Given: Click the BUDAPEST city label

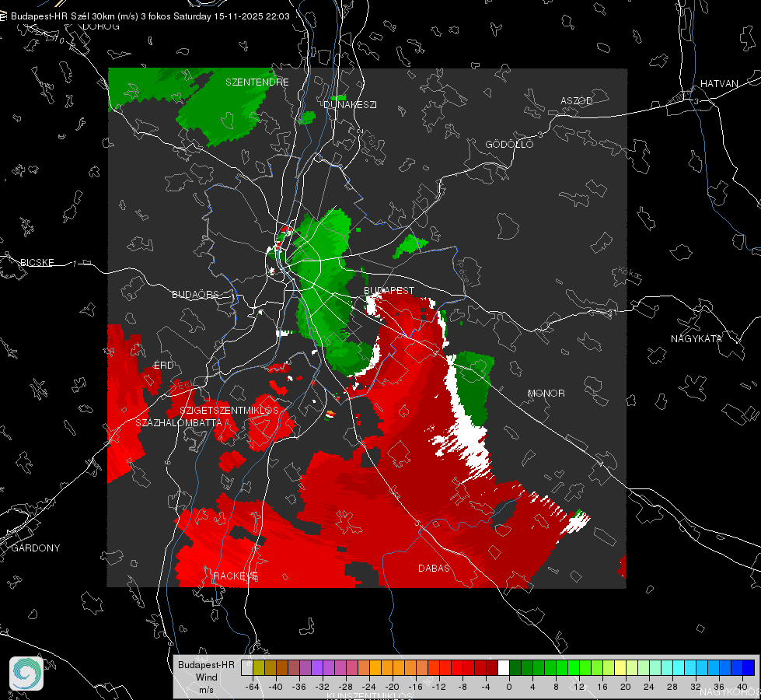Looking at the screenshot, I should 389,290.
